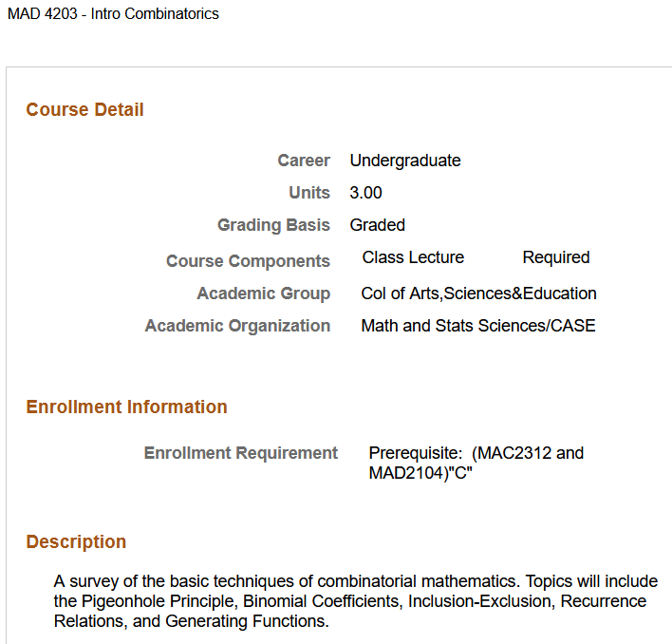Click the Description section heading
Screen dimensions: 672x644
[x=76, y=542]
